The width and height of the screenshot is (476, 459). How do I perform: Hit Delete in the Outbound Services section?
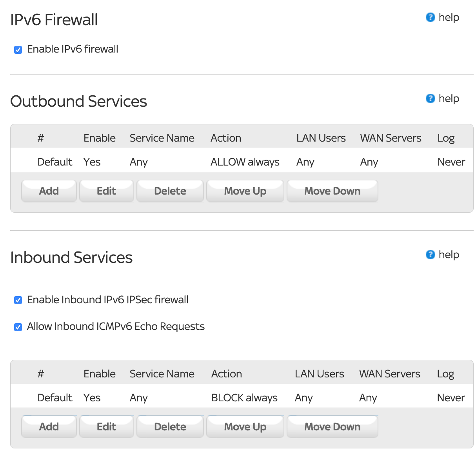(x=170, y=191)
